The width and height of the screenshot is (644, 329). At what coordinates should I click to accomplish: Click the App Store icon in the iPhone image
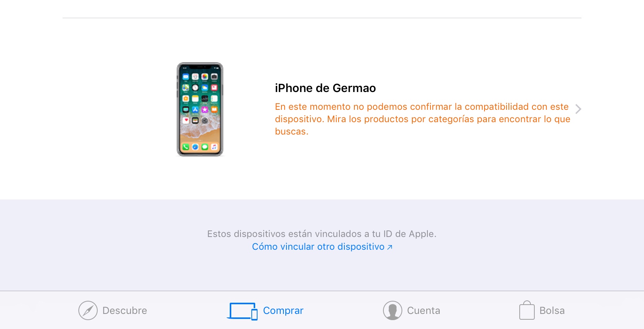pos(195,110)
